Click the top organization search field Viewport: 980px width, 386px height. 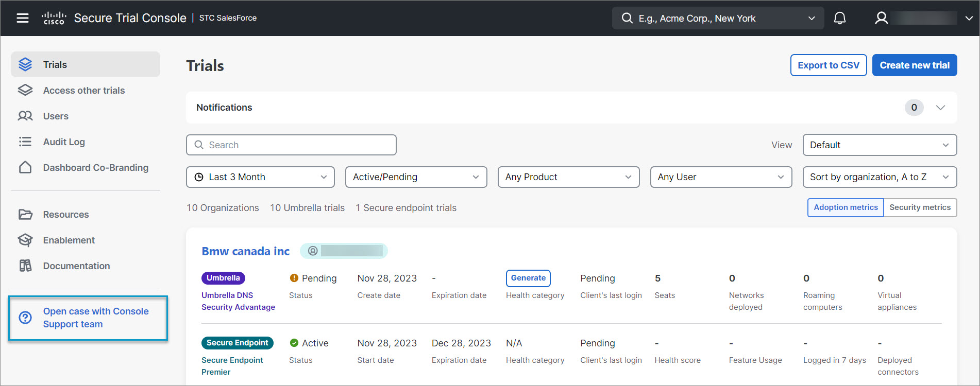tap(718, 18)
